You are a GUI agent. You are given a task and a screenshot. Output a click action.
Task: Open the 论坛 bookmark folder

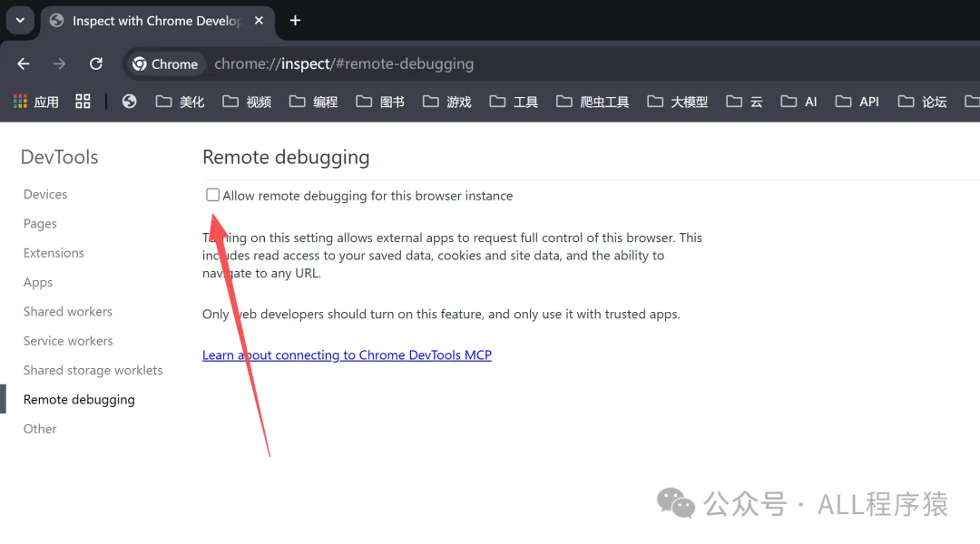click(x=923, y=102)
